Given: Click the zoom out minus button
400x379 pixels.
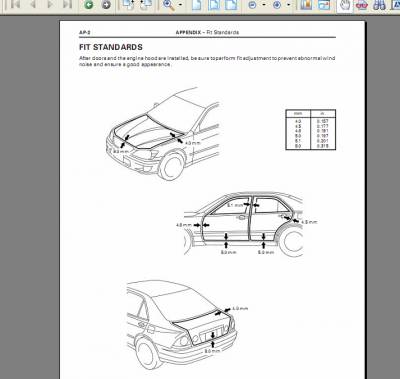Looking at the screenshot, I should (x=252, y=5).
